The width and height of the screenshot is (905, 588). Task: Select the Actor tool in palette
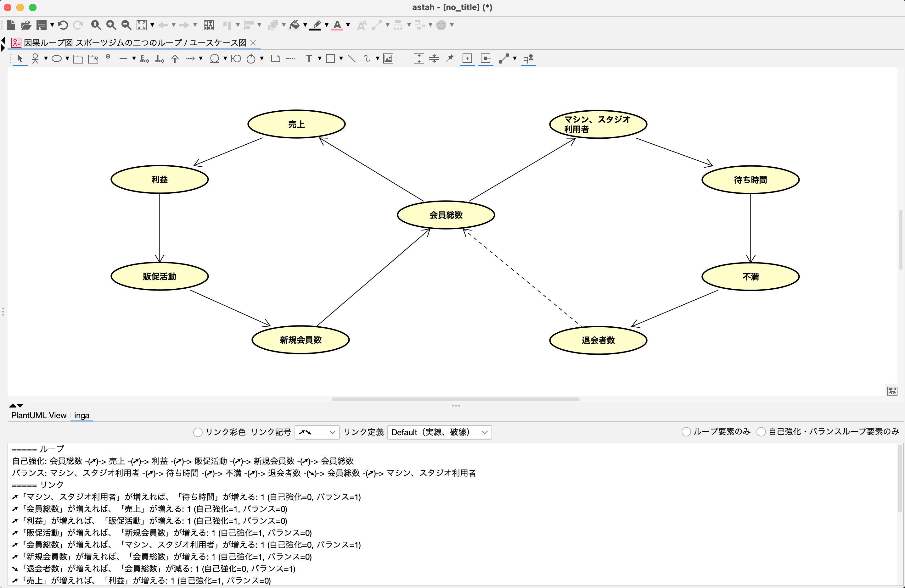(x=35, y=58)
